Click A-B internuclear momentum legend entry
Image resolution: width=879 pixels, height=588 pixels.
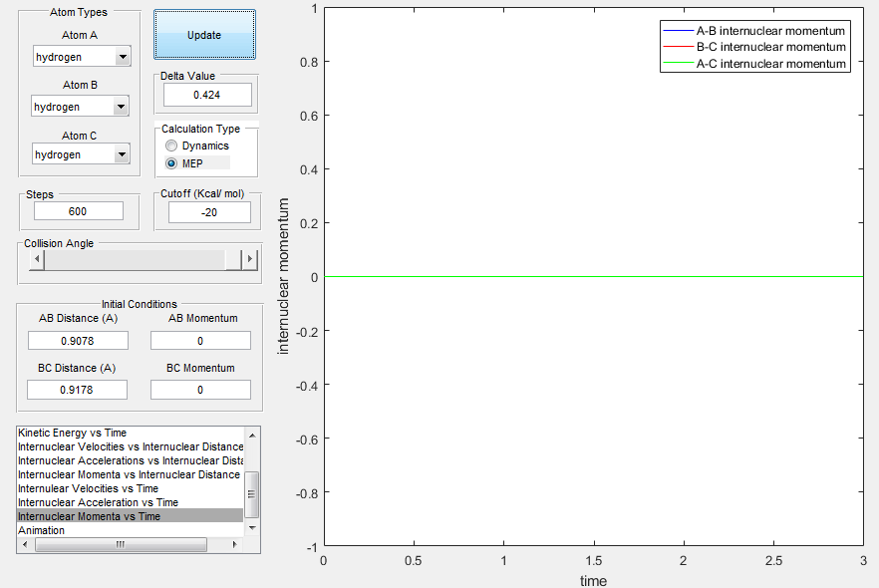(754, 31)
